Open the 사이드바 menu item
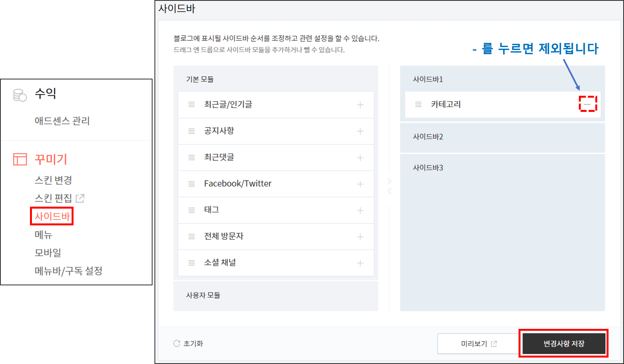The image size is (624, 364). (x=52, y=216)
